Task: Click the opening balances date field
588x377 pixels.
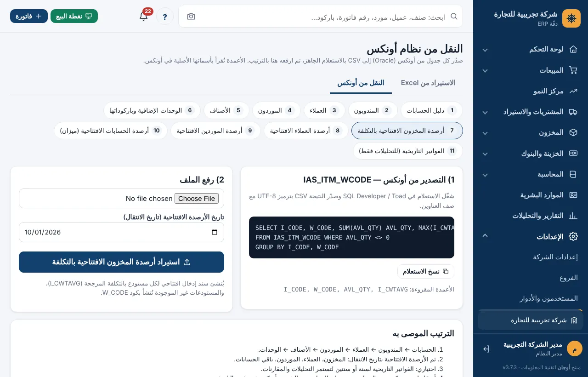Action: [121, 232]
